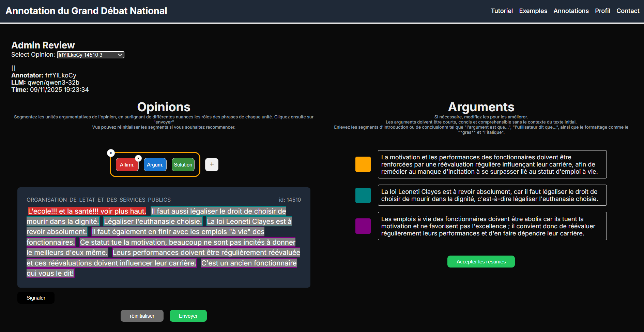Edit the argument about motivation et performances
Viewport: 644px width, 332px height.
[492, 164]
